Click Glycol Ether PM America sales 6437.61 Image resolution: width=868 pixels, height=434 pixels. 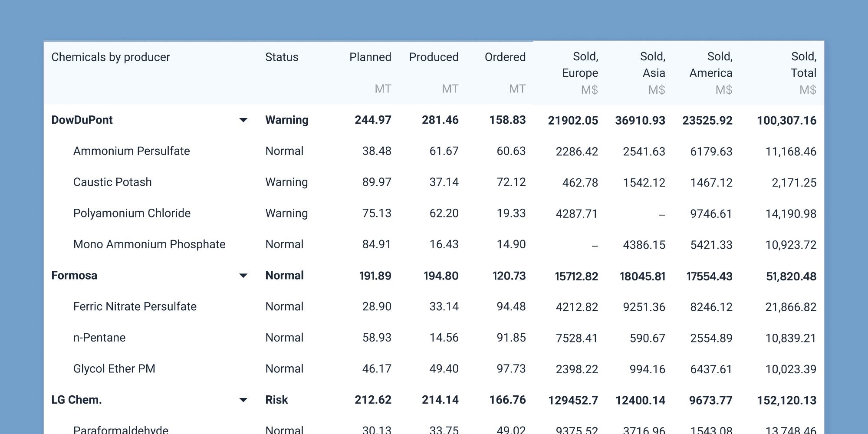pyautogui.click(x=711, y=369)
